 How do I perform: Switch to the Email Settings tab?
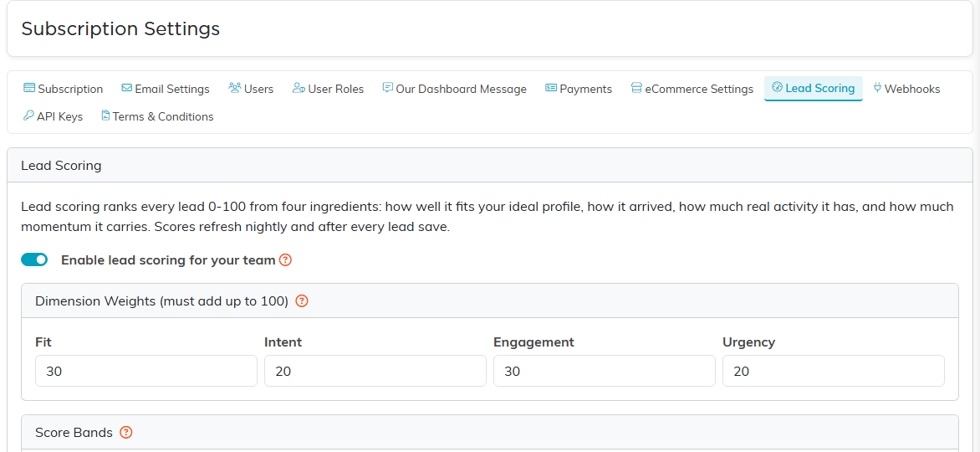[166, 89]
